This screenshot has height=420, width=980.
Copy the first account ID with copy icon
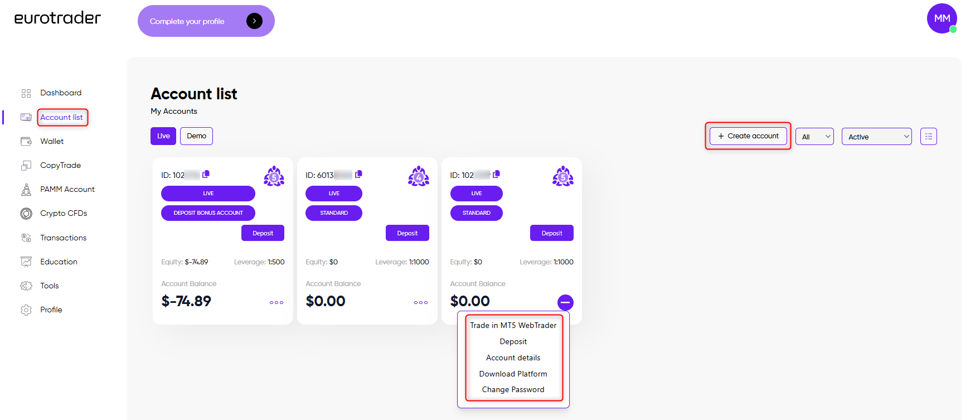point(206,175)
